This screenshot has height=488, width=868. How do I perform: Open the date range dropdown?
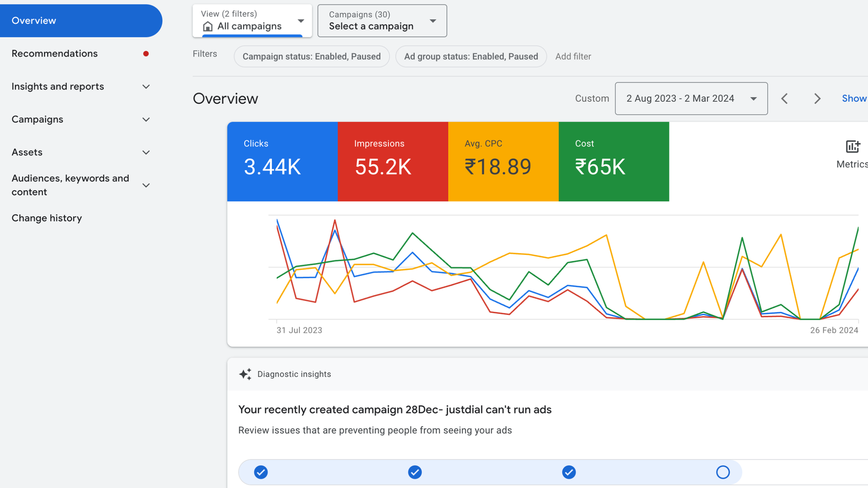(x=691, y=99)
